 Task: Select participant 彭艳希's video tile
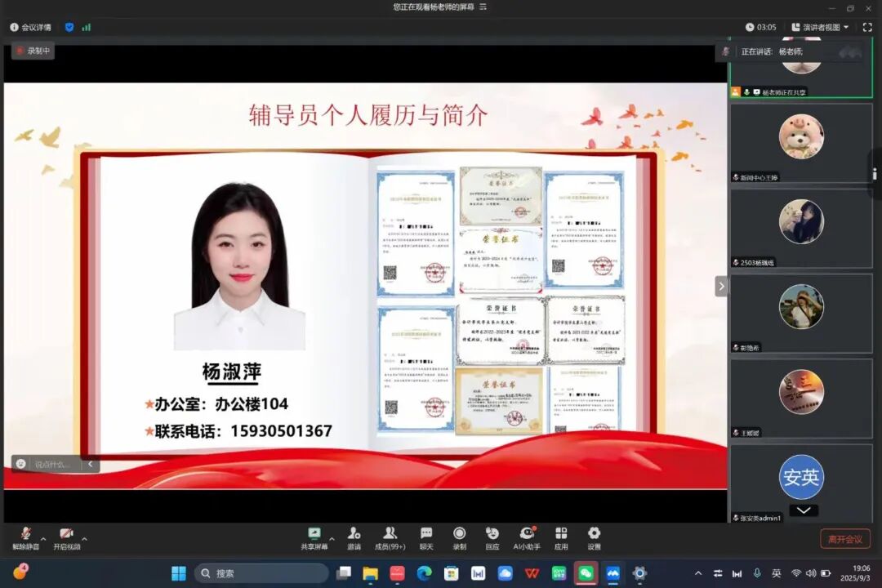(x=801, y=314)
